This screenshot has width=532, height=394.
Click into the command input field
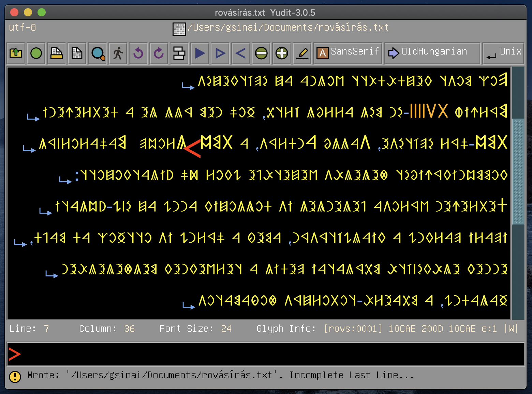[266, 354]
